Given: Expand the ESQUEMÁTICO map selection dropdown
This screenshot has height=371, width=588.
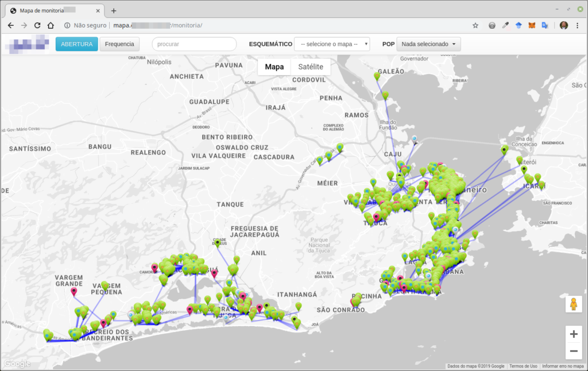Looking at the screenshot, I should coord(332,44).
